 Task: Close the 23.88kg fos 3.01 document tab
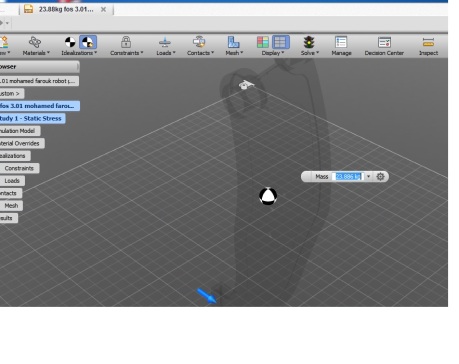pos(103,9)
